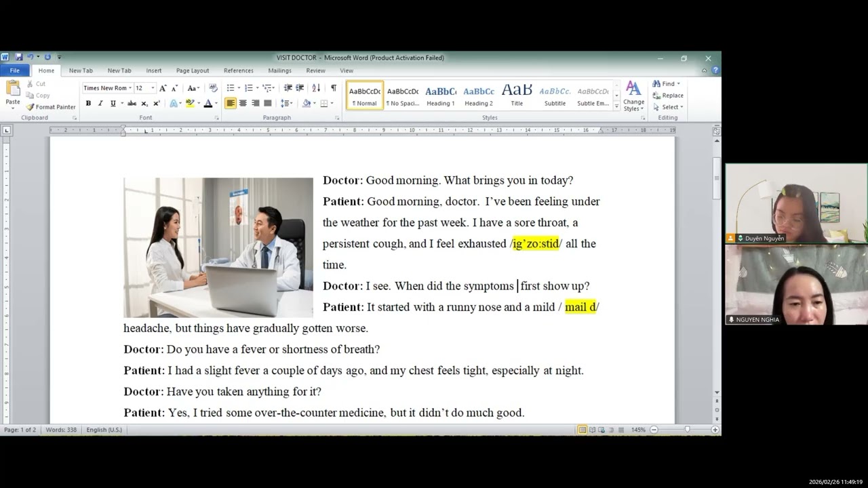Viewport: 868px width, 488px height.
Task: Click the doctor and patient picture
Action: (218, 247)
